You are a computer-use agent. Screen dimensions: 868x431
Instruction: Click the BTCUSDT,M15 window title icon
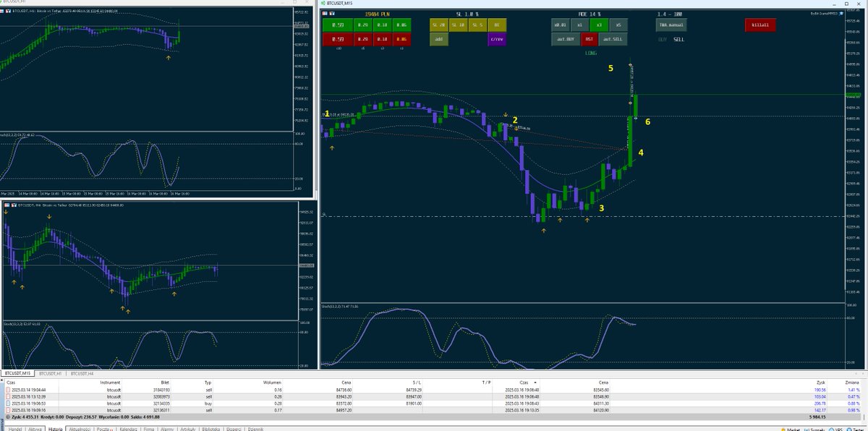tap(323, 3)
